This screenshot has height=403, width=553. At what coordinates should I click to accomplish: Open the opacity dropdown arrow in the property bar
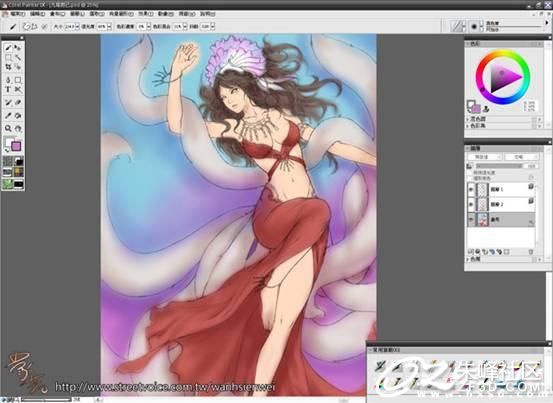109,26
